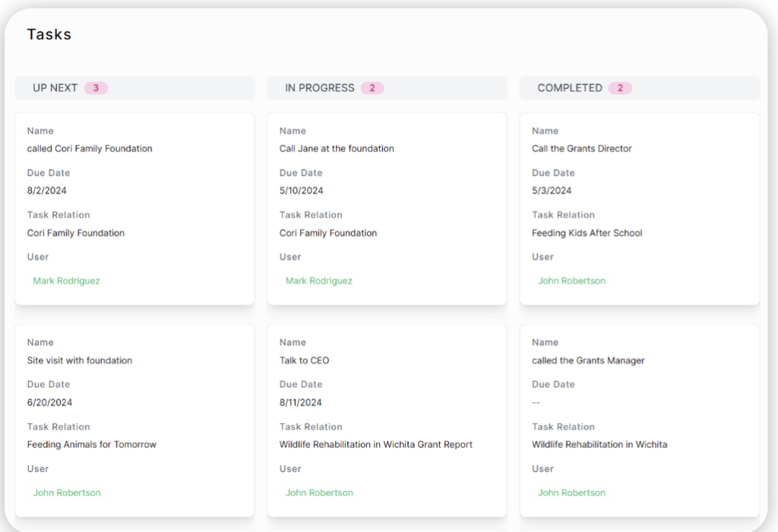Open Mark Rodriguez on 'called Cori Family Foundation' card
This screenshot has height=532, width=778.
pyautogui.click(x=67, y=281)
